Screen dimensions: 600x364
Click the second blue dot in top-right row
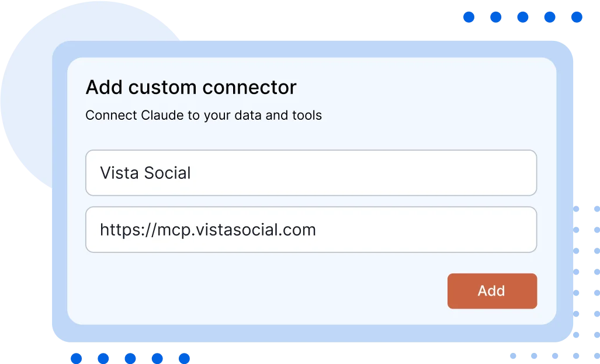495,17
